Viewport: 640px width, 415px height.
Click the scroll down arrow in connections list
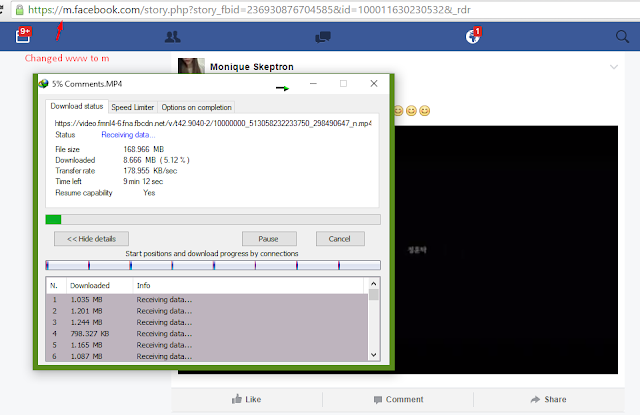tap(373, 355)
